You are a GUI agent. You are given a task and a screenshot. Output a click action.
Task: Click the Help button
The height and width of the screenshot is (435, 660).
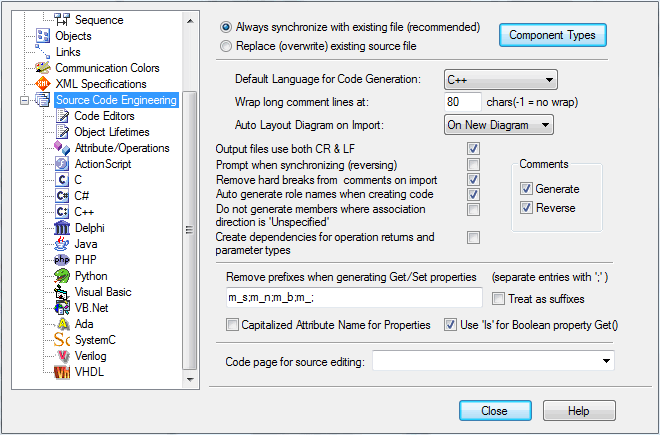[579, 411]
